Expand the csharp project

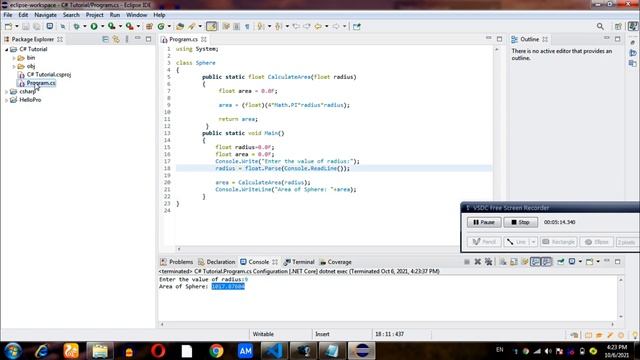point(7,92)
